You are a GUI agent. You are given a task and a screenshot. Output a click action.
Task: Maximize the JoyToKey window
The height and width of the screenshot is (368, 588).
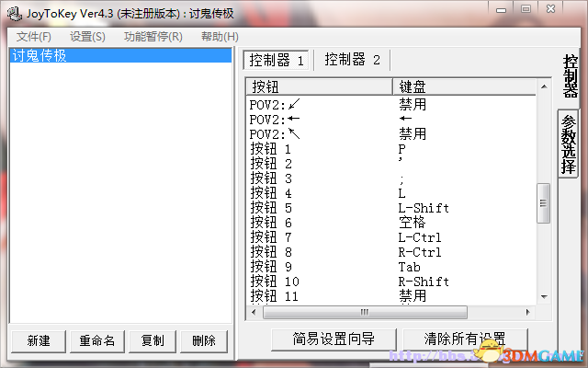pos(526,9)
